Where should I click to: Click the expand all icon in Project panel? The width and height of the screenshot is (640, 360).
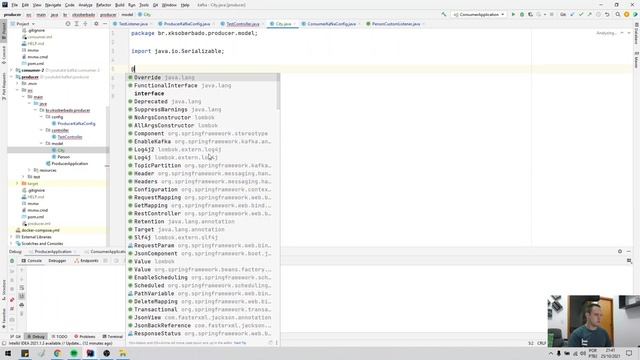click(x=76, y=24)
